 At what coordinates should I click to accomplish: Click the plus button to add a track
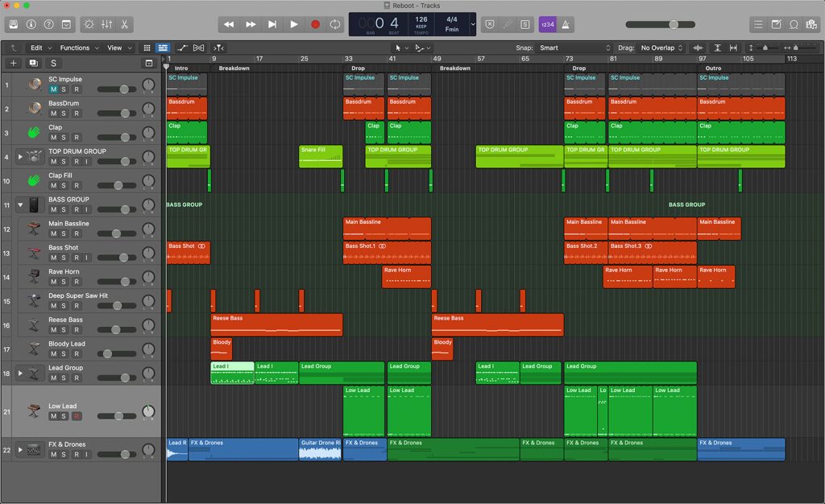pos(12,62)
